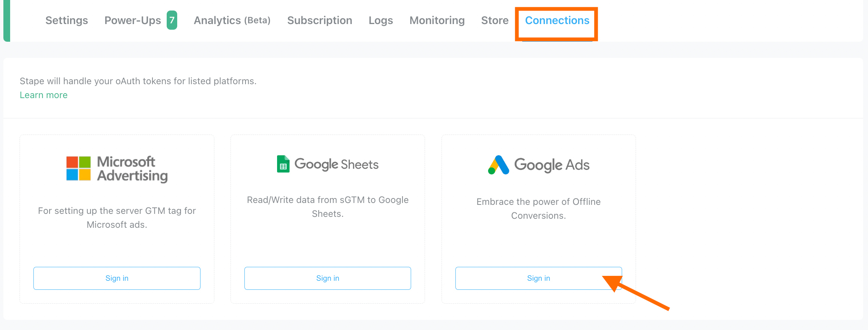Sign in to Microsoft Advertising
This screenshot has height=330, width=868.
(x=117, y=278)
